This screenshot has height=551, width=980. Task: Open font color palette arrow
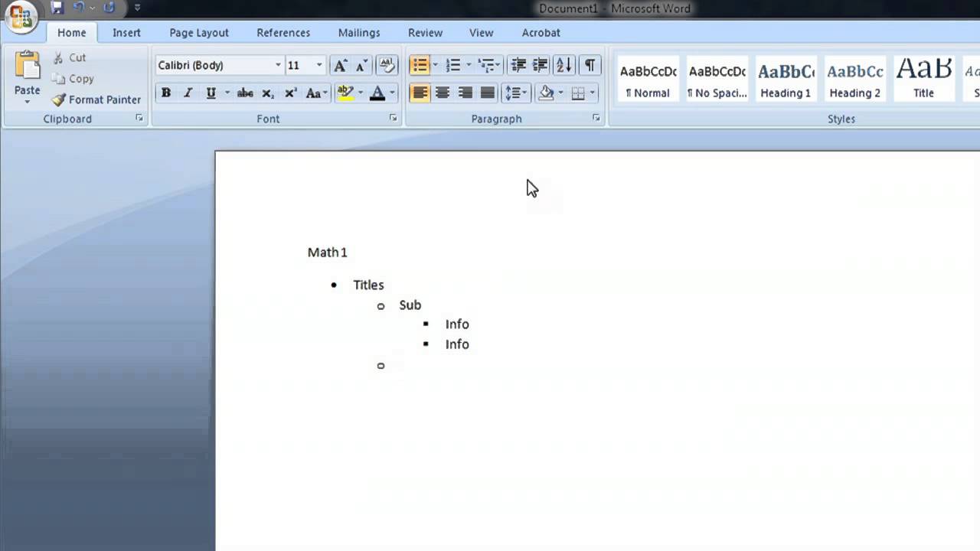tap(392, 93)
